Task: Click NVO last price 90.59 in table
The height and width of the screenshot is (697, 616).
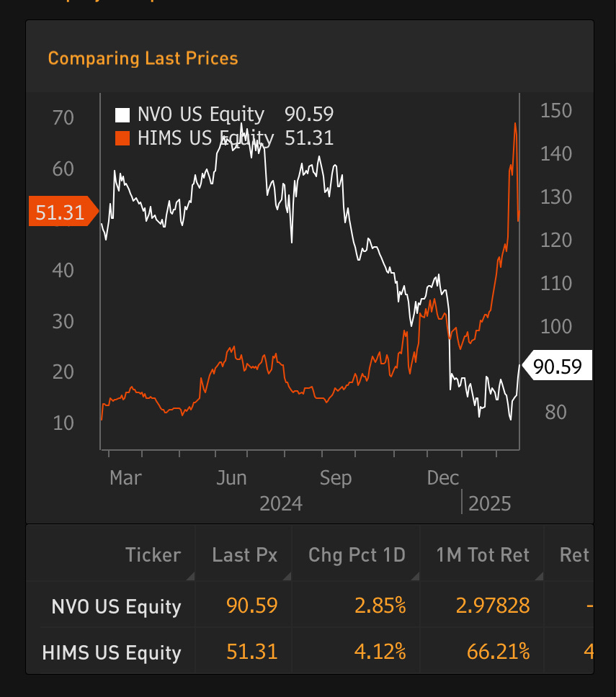Action: 251,606
